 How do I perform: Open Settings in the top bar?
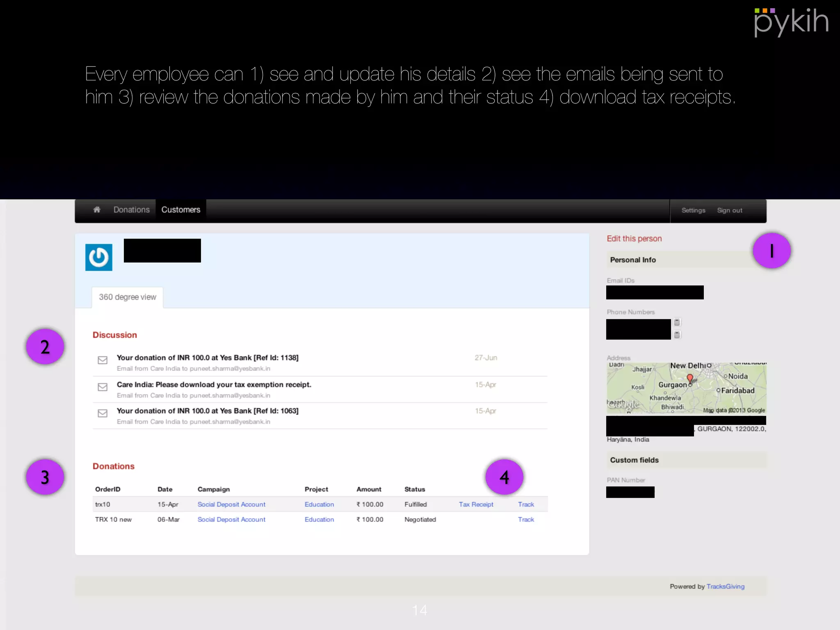coord(694,210)
